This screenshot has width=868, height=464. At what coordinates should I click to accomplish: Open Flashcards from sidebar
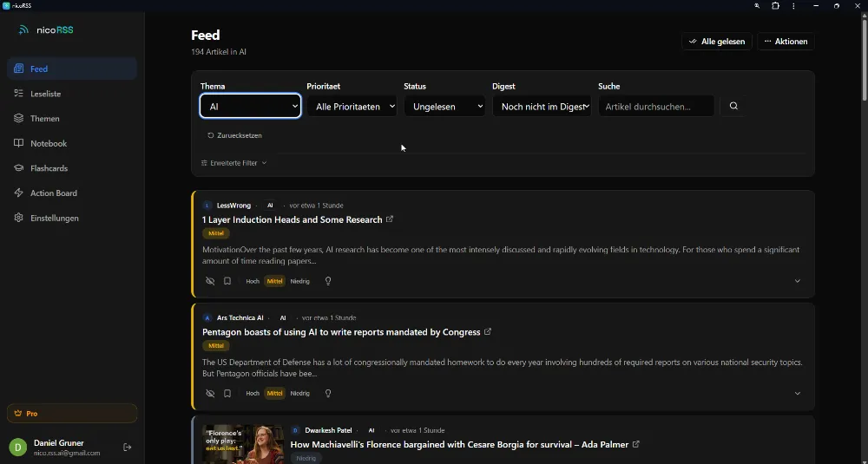pyautogui.click(x=72, y=168)
